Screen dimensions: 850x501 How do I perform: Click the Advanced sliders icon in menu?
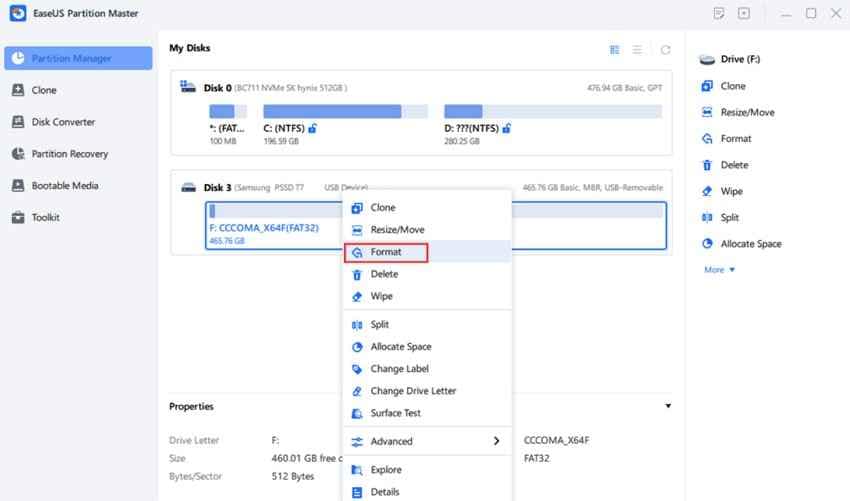click(357, 442)
